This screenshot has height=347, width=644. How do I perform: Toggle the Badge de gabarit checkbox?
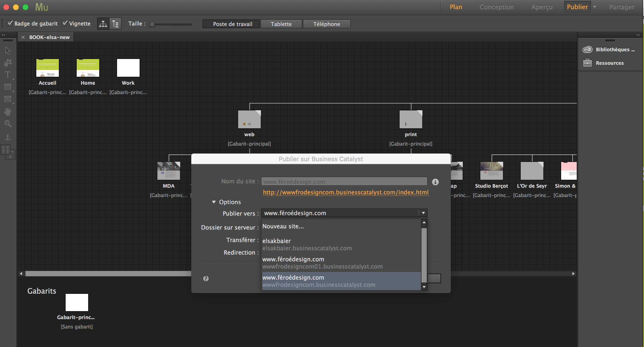[10, 23]
